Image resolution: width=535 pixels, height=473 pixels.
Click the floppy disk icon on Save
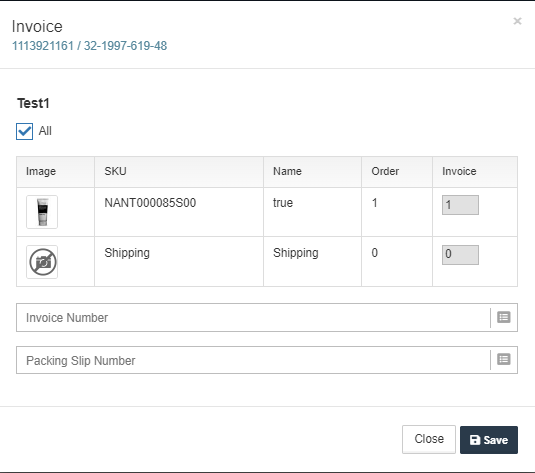[475, 440]
